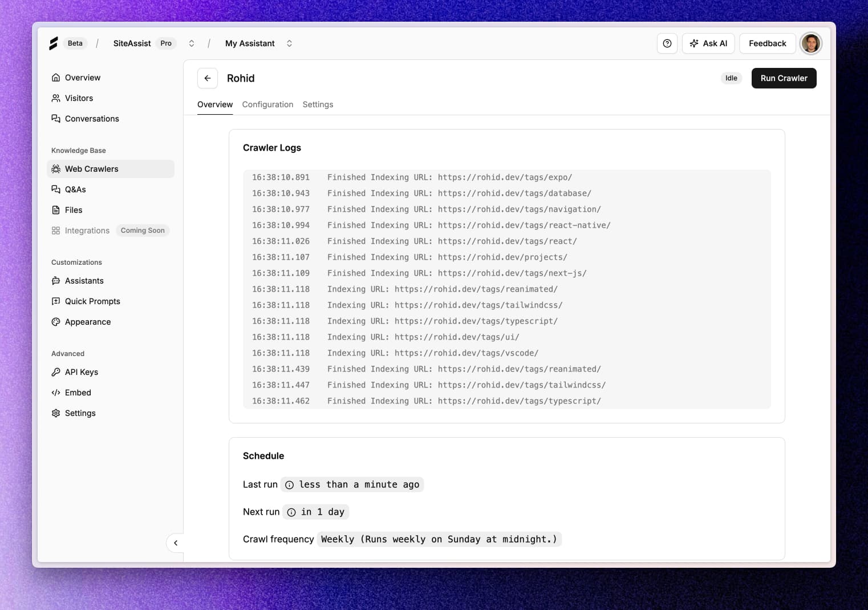Collapse the sidebar with the chevron control
868x610 pixels.
176,543
